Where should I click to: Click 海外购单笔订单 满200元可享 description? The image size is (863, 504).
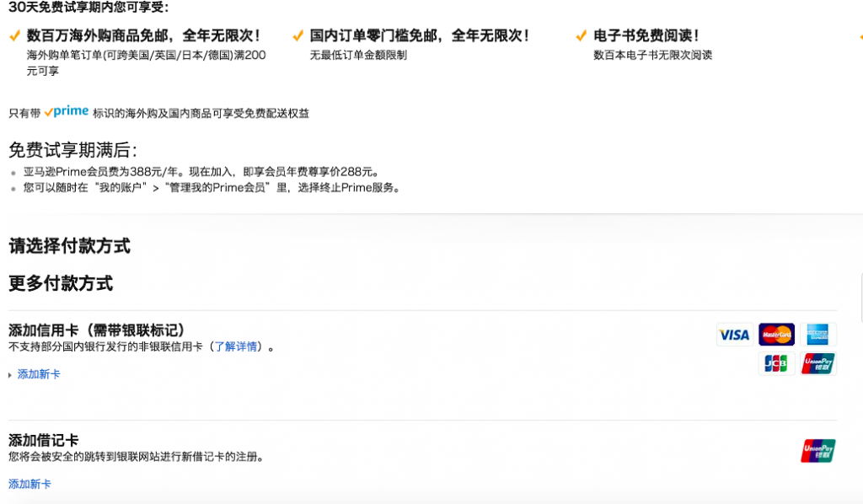[147, 62]
